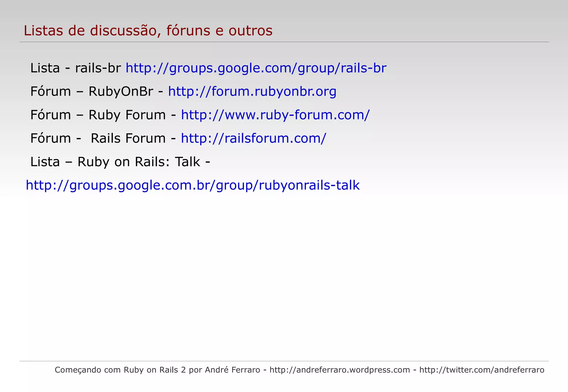Screen dimensions: 568x392
Task: Visit the www.ruby-forum.com link
Action: (x=275, y=115)
